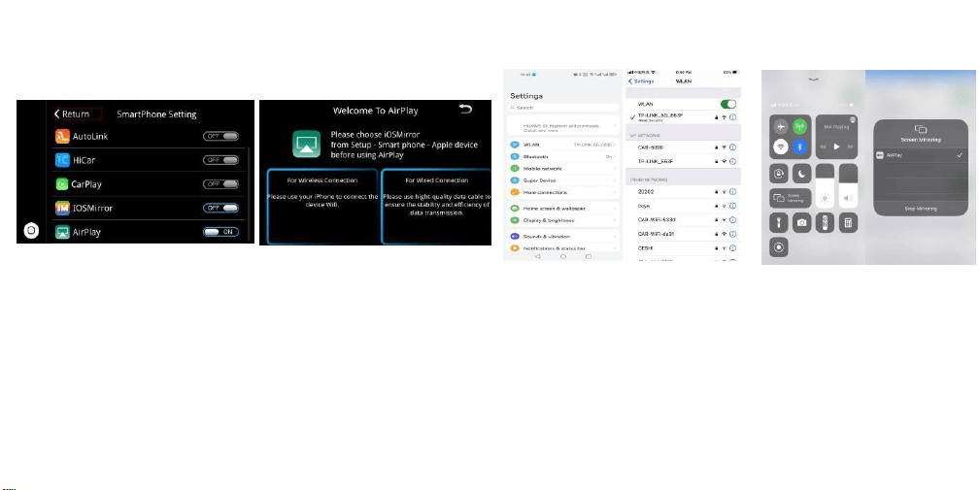The height and width of the screenshot is (490, 980).
Task: Tap info icon for boye network
Action: pyautogui.click(x=732, y=206)
